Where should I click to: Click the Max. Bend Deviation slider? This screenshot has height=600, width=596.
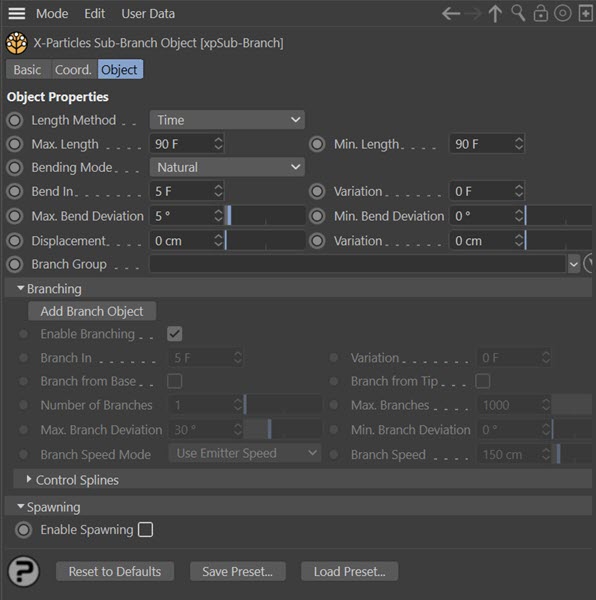click(265, 216)
